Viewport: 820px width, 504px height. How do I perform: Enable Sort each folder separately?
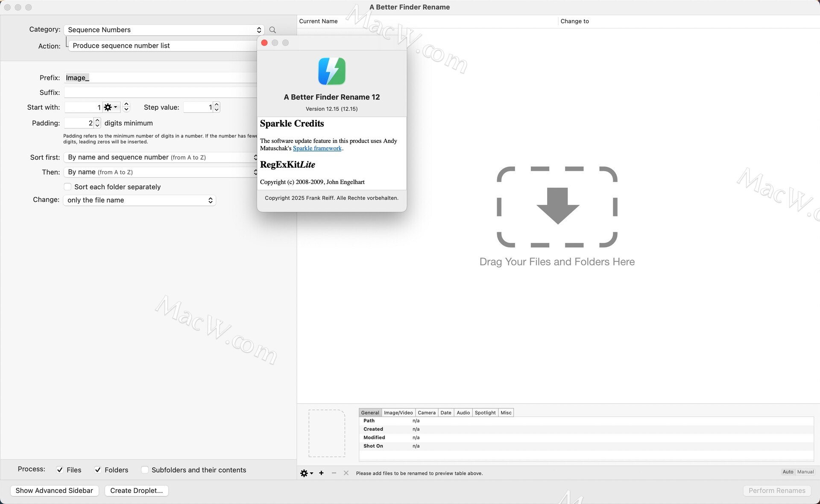click(x=67, y=186)
